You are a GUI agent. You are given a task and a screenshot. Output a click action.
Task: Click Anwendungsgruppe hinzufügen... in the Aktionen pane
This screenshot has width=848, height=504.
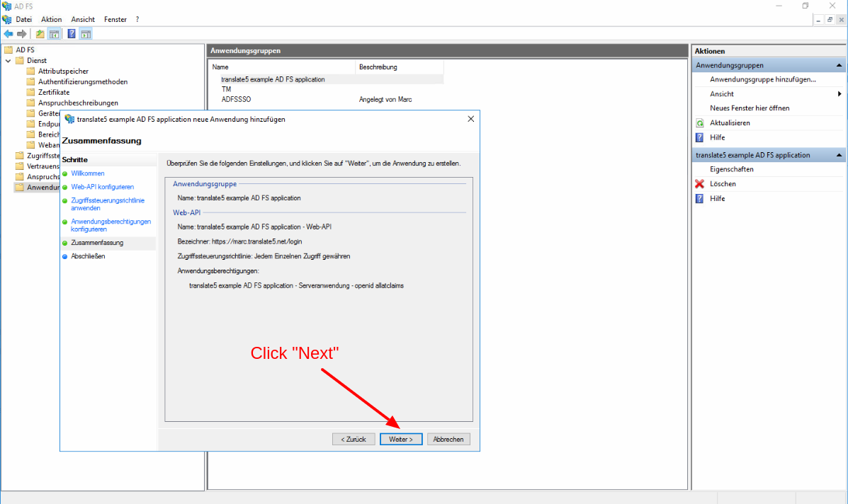pos(762,79)
